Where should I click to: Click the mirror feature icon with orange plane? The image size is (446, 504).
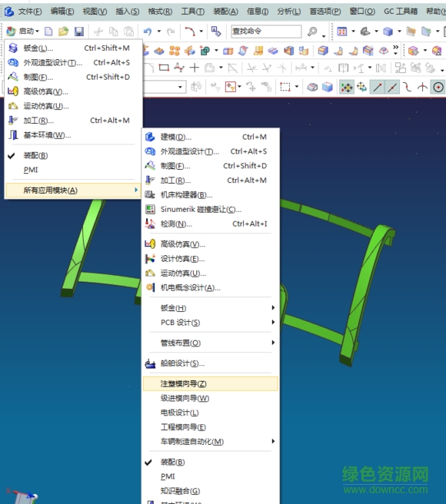pyautogui.click(x=189, y=51)
